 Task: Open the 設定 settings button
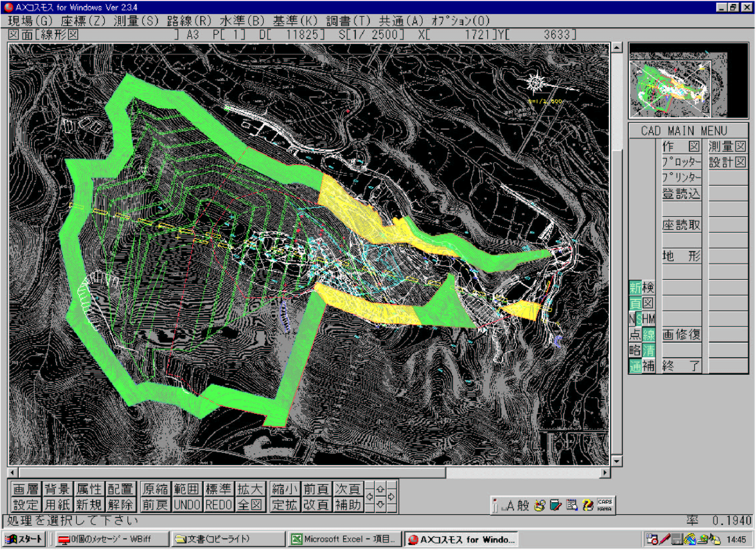[x=26, y=504]
